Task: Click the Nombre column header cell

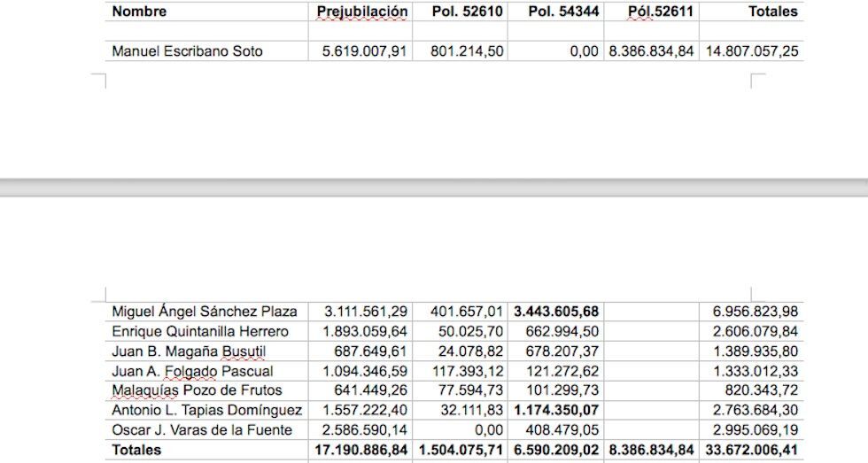Action: pyautogui.click(x=139, y=12)
